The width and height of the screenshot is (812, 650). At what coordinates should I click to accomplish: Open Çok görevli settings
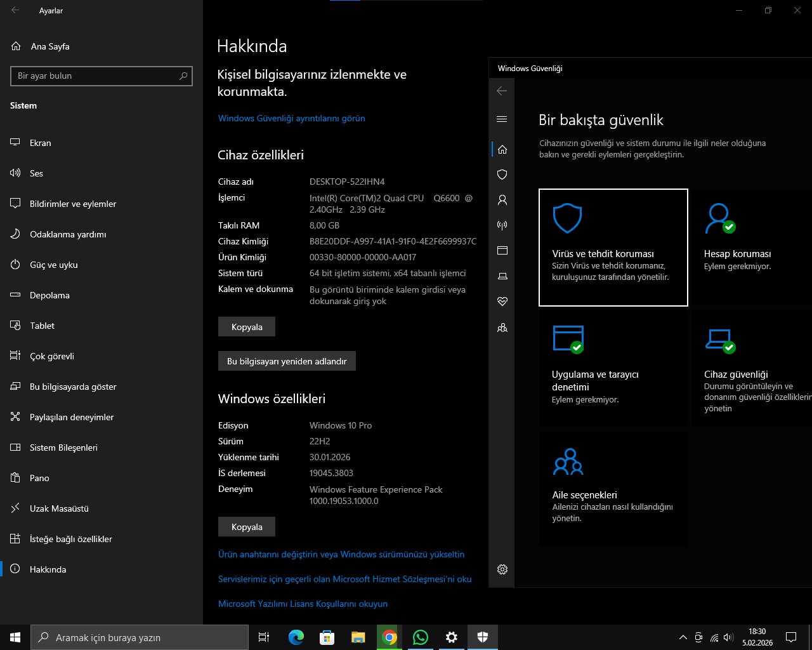pyautogui.click(x=101, y=356)
